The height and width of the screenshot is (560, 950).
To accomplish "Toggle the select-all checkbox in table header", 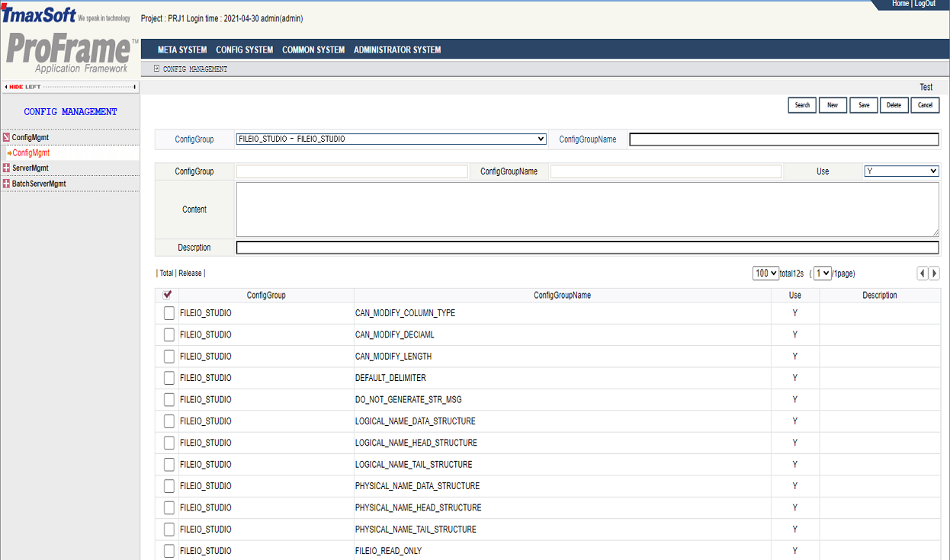I will (167, 295).
